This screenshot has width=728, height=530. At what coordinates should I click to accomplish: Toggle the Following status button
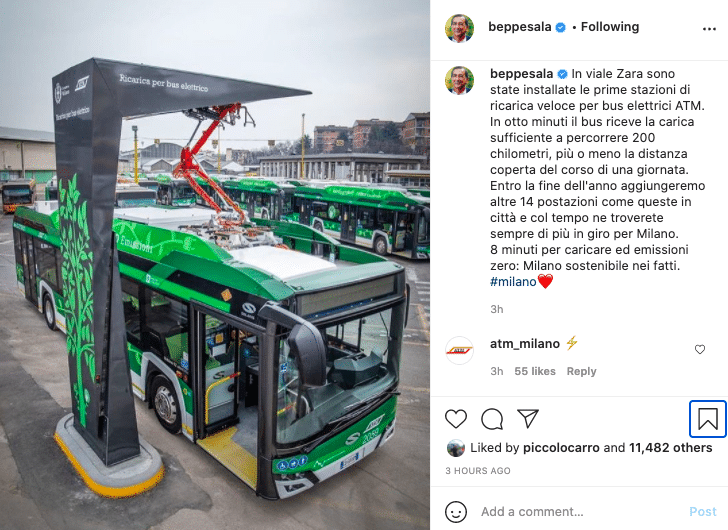[x=610, y=27]
